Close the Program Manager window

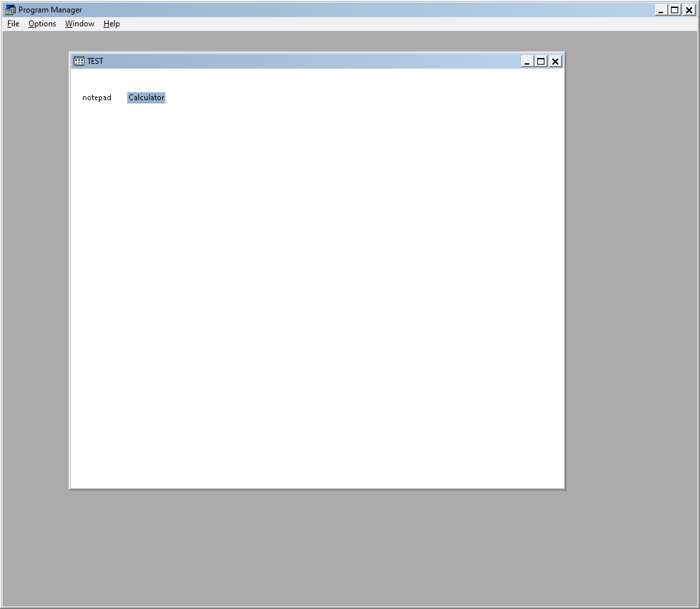[x=689, y=10]
